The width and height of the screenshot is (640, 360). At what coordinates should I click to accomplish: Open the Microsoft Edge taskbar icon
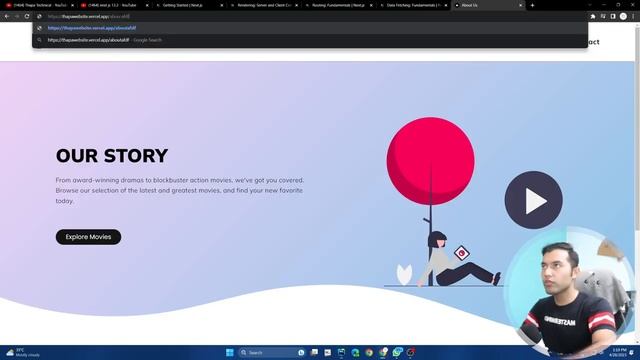[356, 352]
